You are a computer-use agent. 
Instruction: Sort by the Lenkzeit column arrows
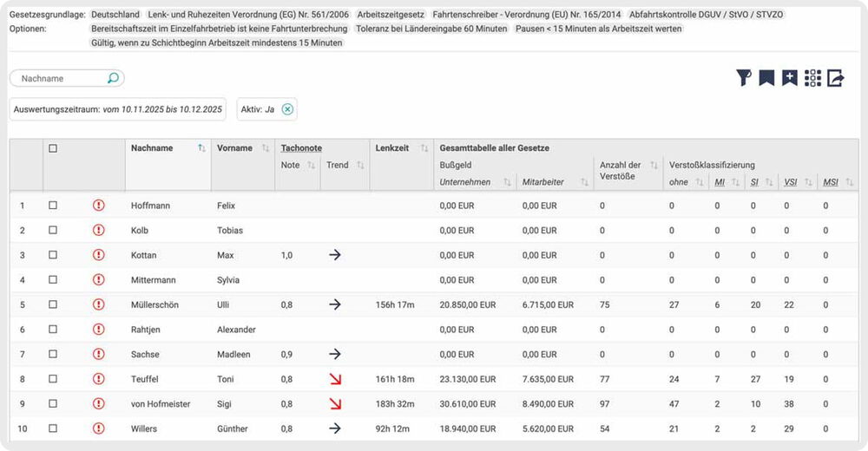[425, 148]
